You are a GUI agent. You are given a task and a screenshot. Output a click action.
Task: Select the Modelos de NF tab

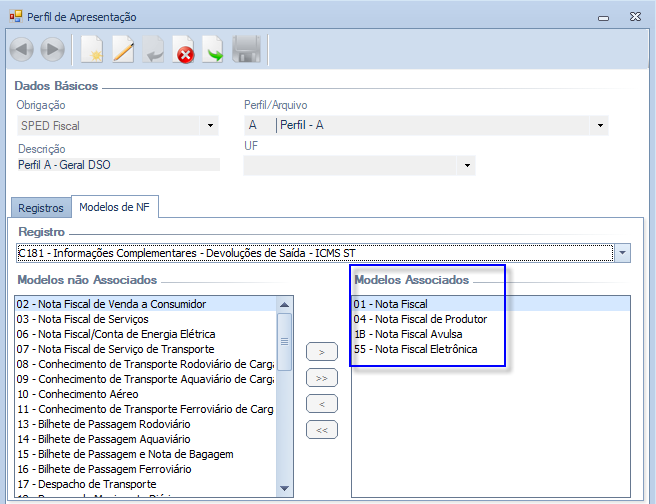[x=115, y=207]
